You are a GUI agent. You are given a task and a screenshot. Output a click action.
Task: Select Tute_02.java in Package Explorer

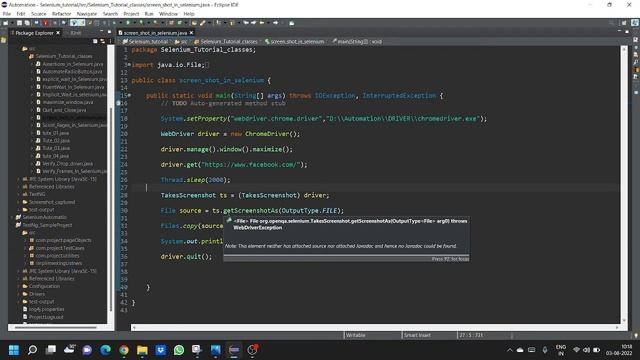point(56,140)
